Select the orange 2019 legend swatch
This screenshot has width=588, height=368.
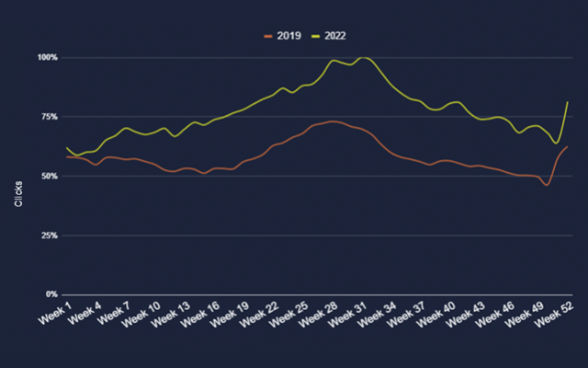[x=268, y=36]
